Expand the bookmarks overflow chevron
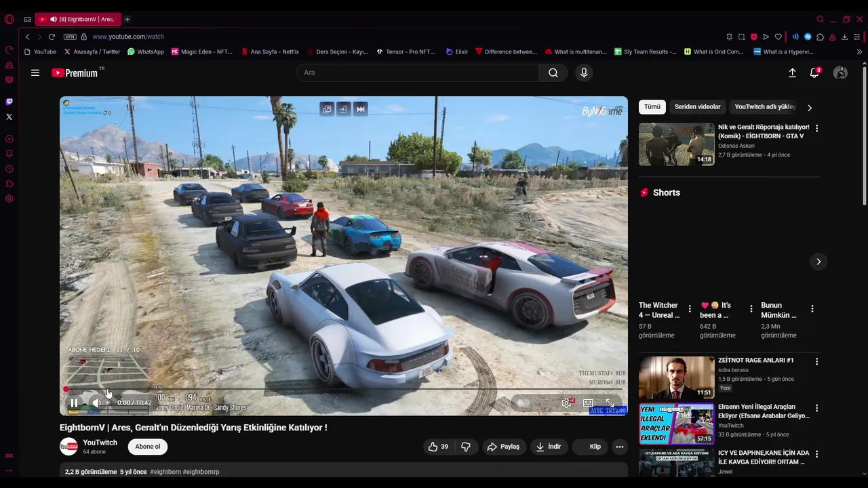 (x=859, y=52)
